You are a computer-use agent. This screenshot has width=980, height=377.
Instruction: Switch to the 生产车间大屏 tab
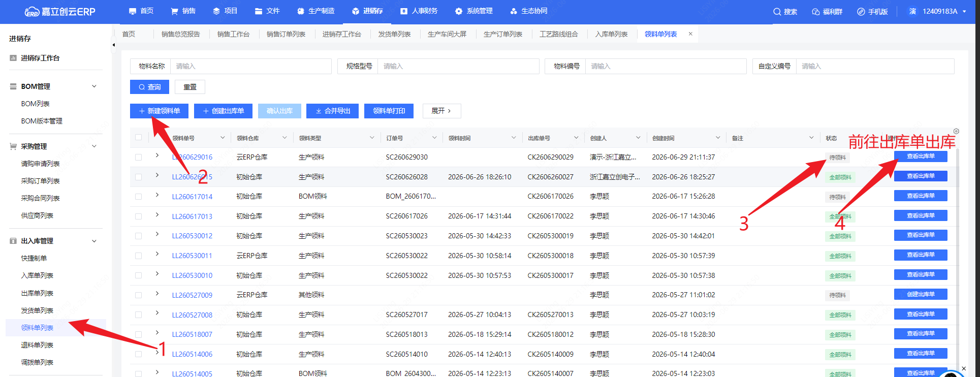point(447,34)
